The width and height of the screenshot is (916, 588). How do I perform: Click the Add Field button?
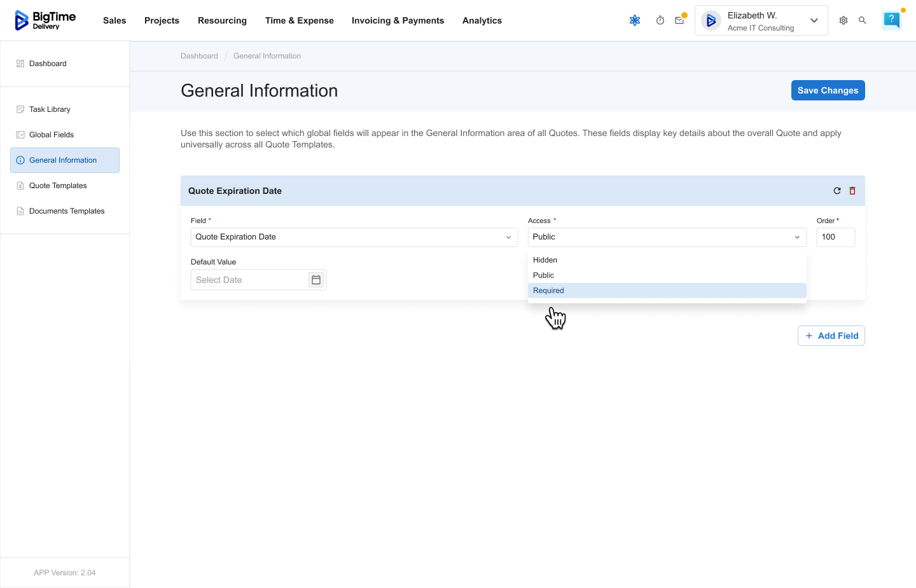pyautogui.click(x=831, y=336)
